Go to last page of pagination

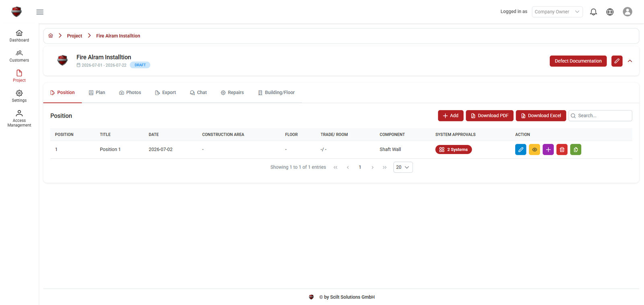pyautogui.click(x=385, y=167)
